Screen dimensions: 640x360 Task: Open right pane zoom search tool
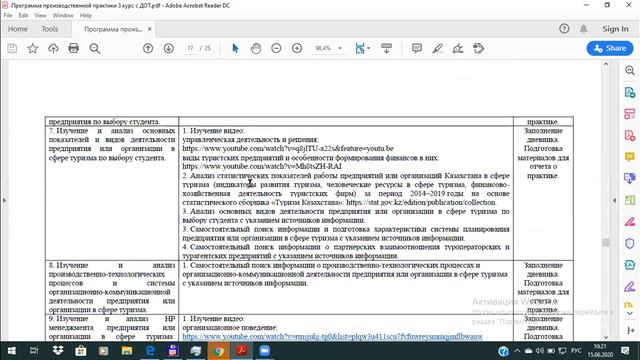click(x=630, y=71)
